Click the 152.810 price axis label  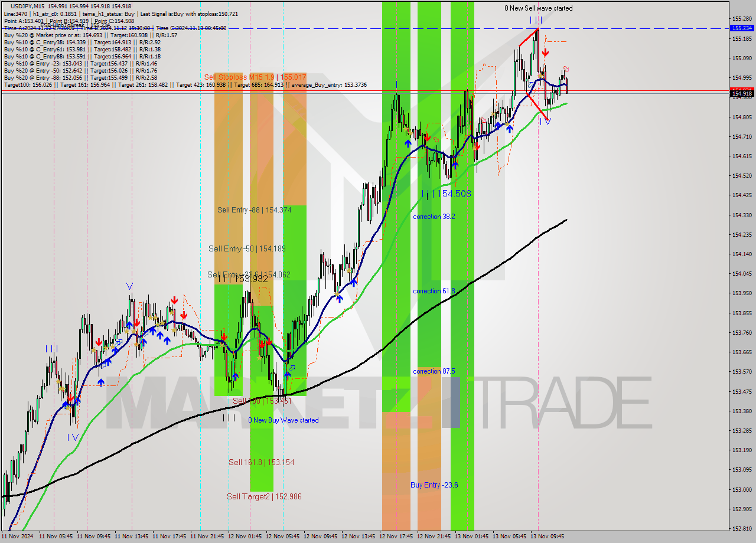click(x=742, y=528)
